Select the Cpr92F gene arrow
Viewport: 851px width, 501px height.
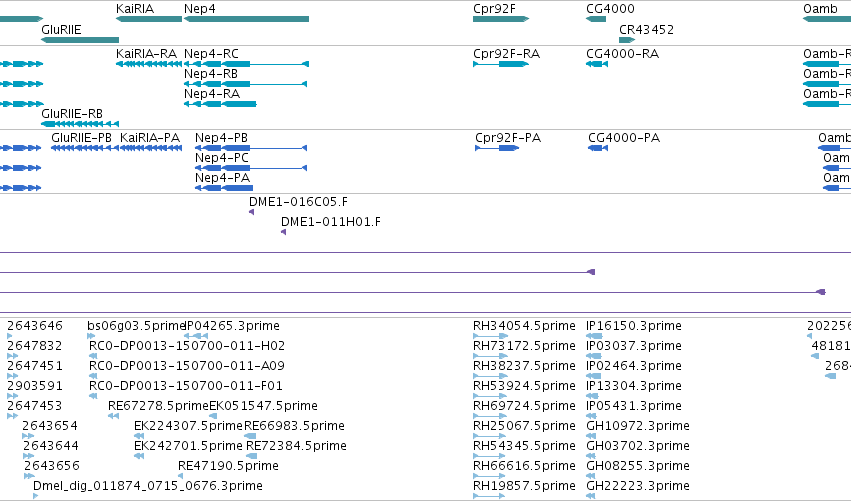tap(501, 19)
